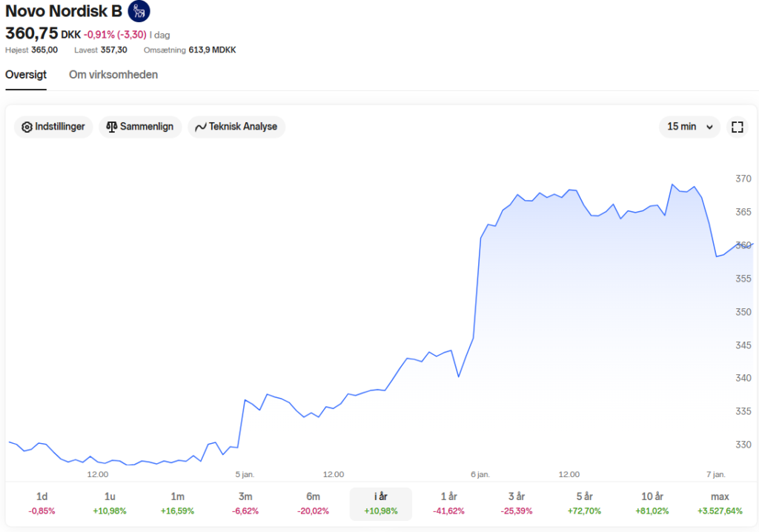Click the -0,91% (-3,30) daily change
The width and height of the screenshot is (759, 532).
click(115, 35)
